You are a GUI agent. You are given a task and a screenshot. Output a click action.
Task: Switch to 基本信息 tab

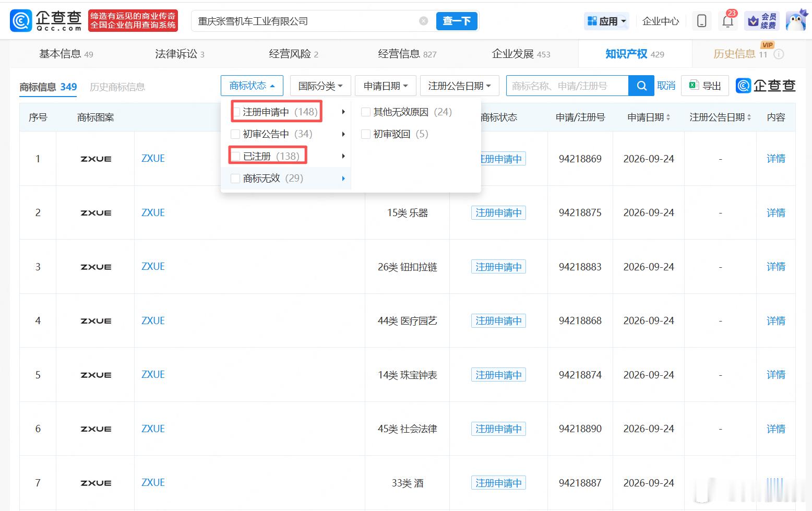pos(66,54)
